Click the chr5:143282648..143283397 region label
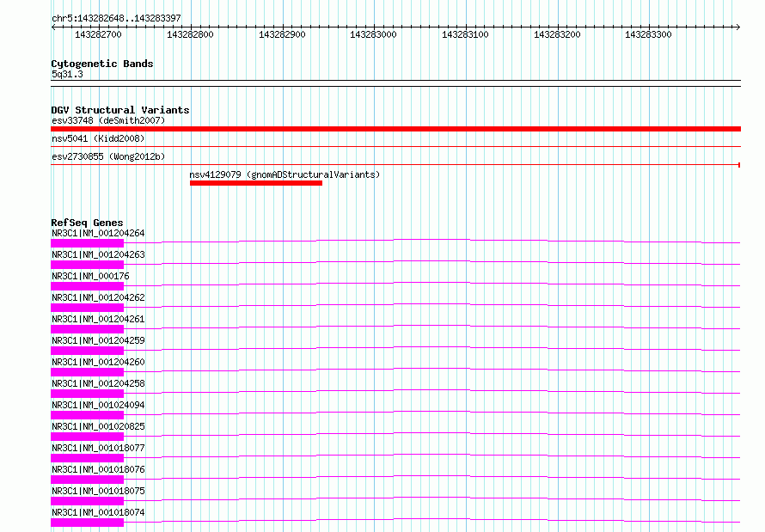 coord(116,19)
